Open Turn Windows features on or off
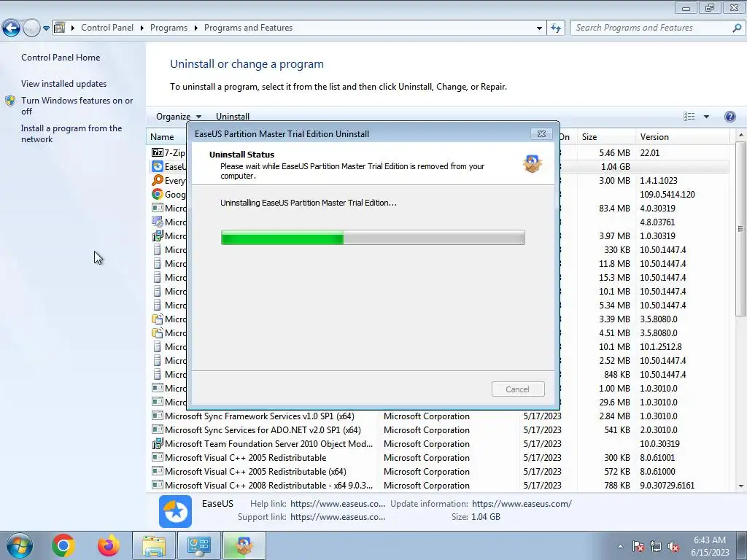Viewport: 747px width, 560px height. tap(77, 106)
